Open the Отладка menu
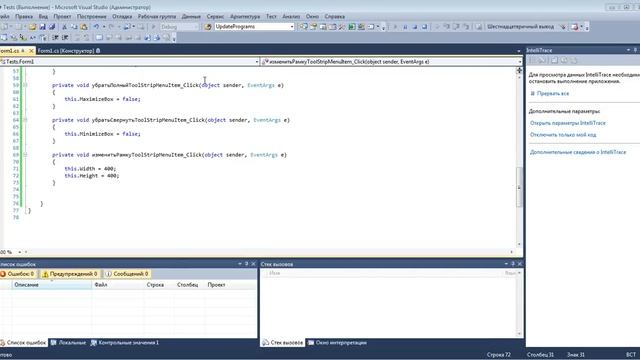Screen dimensions: 640x360 [x=122, y=17]
